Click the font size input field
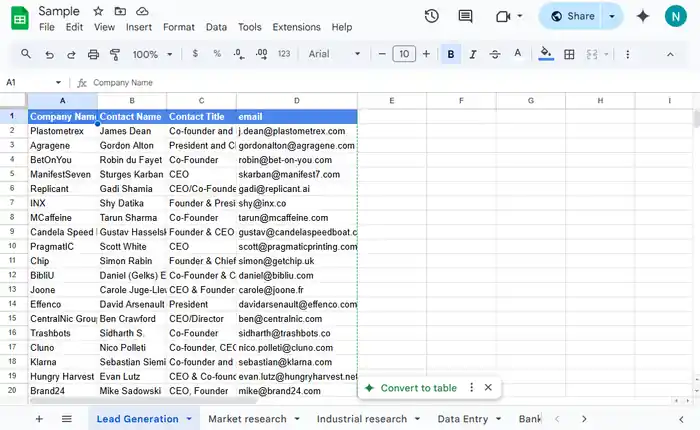Viewport: 700px width, 430px height. click(404, 54)
